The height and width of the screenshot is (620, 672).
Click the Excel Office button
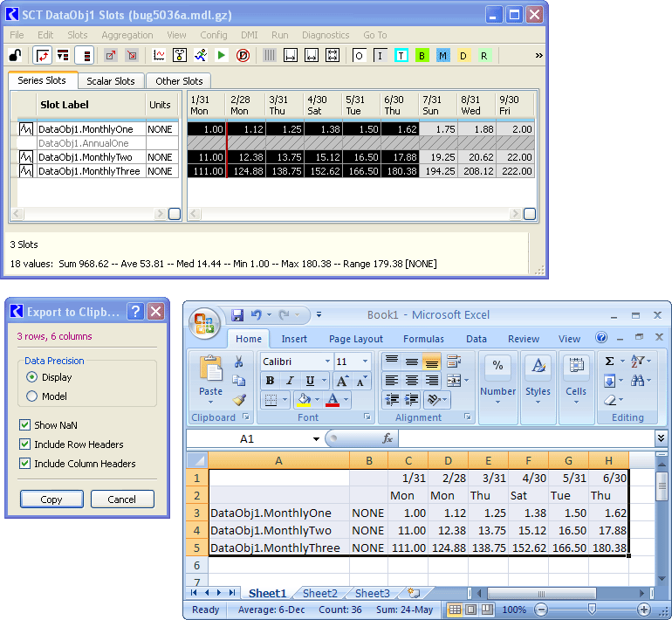click(204, 323)
